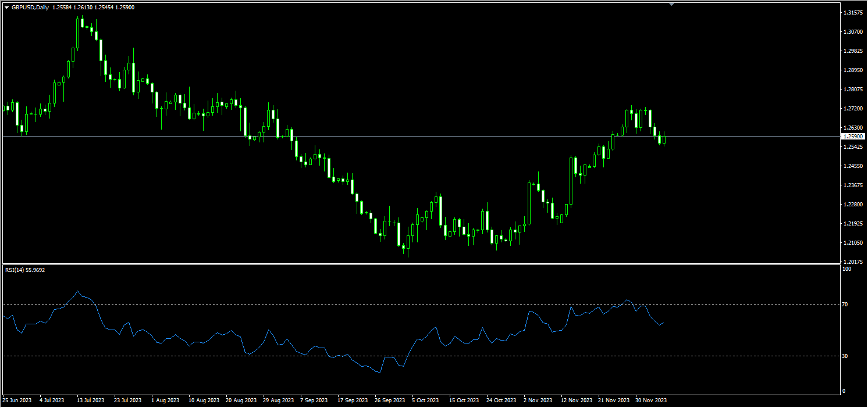Click the chart shift triangle marker at top
This screenshot has width=868, height=408.
tap(672, 4)
